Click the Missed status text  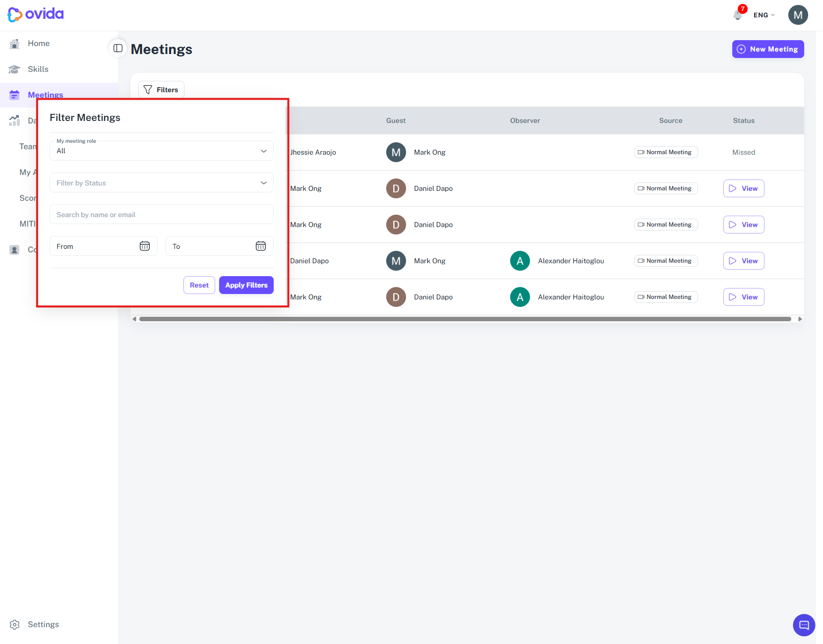coord(744,152)
